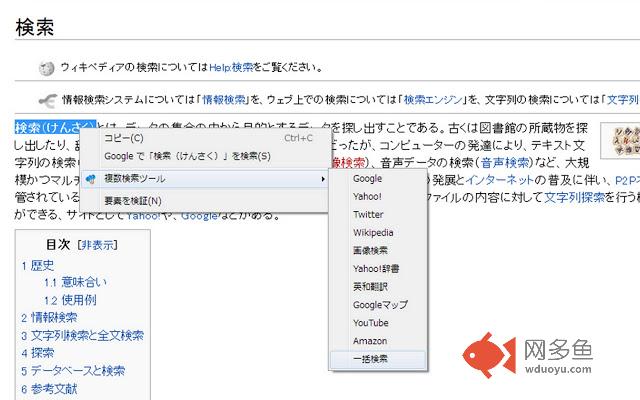Click the disambiguation arrow icon beside 情報検索システム
The height and width of the screenshot is (400, 640).
click(x=46, y=99)
